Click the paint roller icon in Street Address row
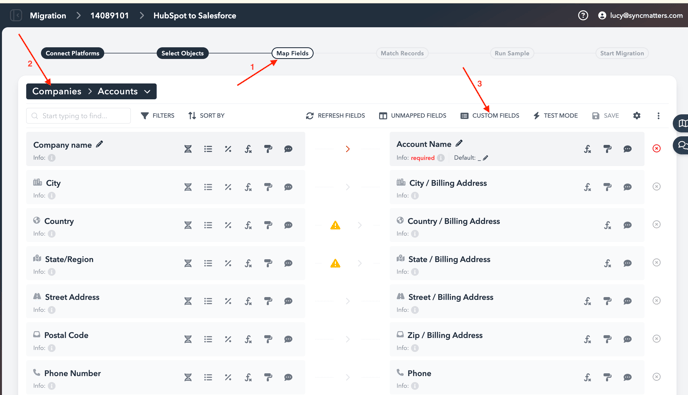The width and height of the screenshot is (688, 395). [268, 301]
